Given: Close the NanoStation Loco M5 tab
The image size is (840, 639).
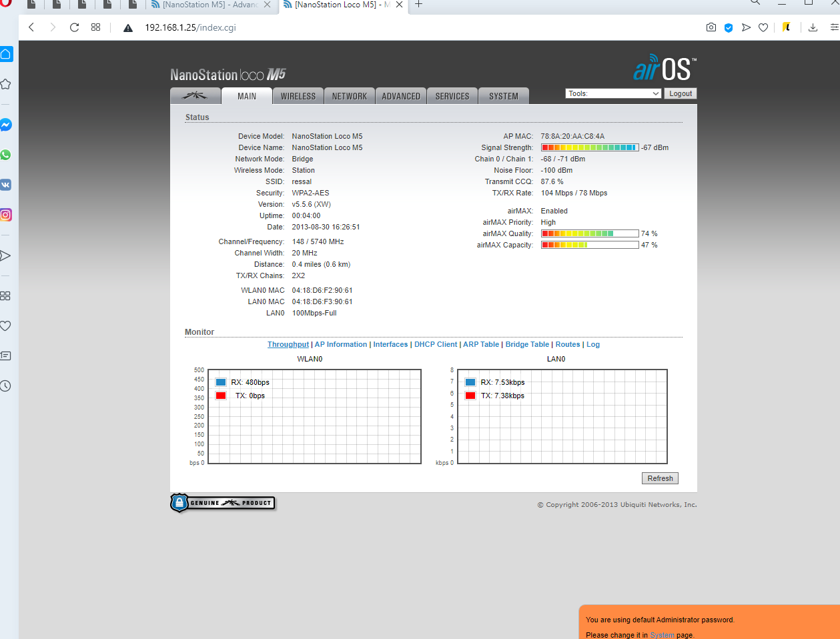Looking at the screenshot, I should [399, 4].
